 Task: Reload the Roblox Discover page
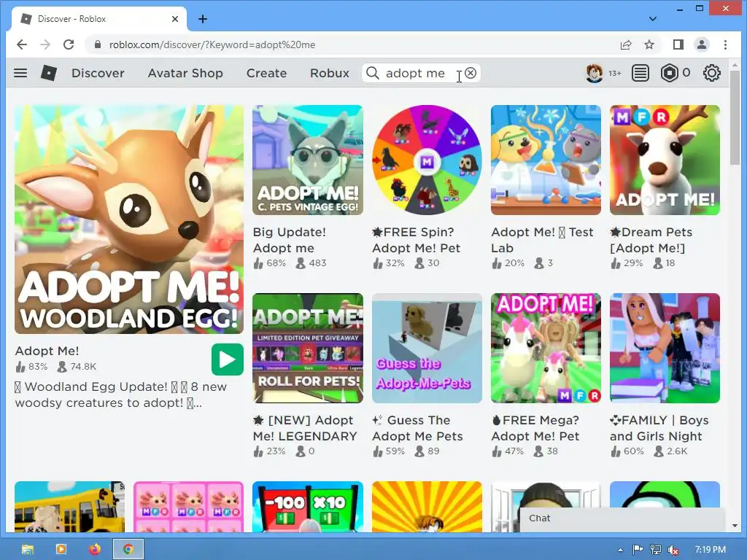click(69, 44)
